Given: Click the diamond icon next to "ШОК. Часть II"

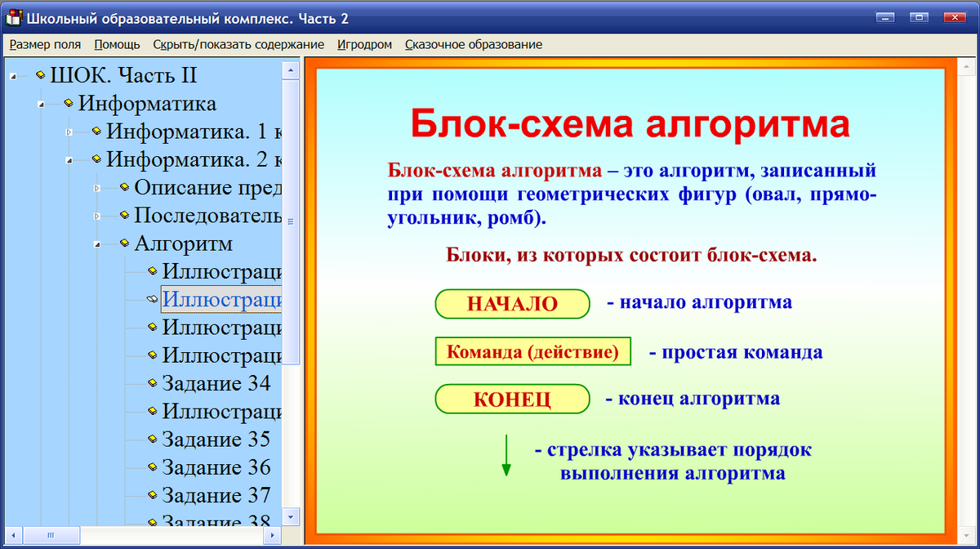Looking at the screenshot, I should [39, 74].
